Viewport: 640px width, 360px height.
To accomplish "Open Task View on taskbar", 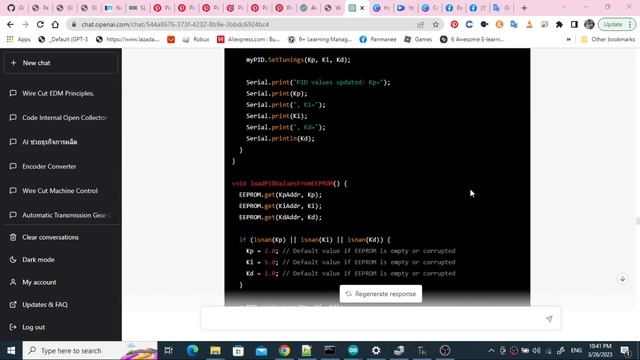I will pos(168,351).
